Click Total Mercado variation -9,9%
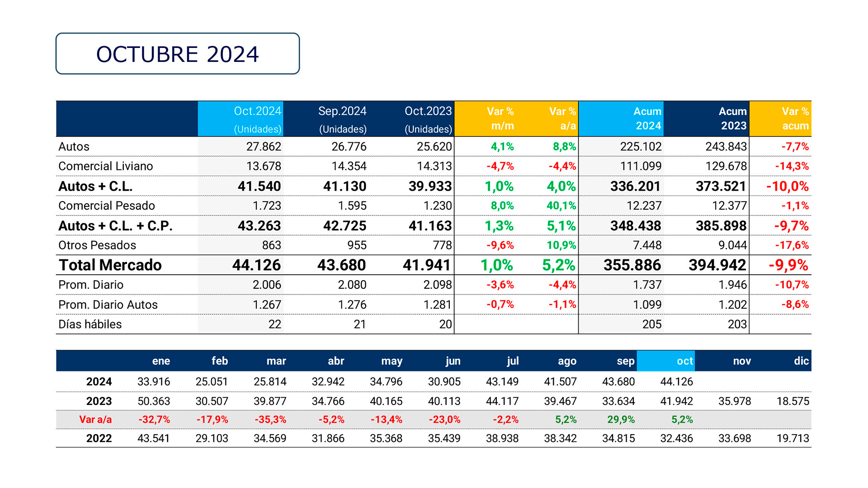 coord(788,265)
